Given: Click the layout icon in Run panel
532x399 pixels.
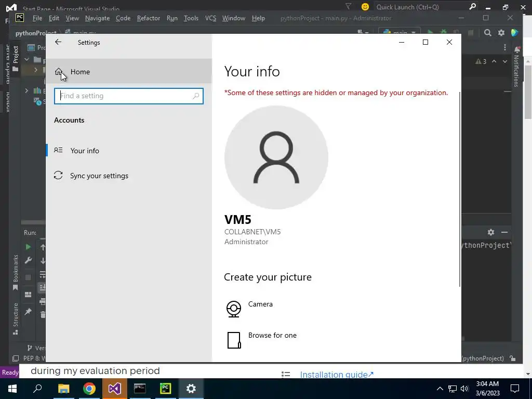Looking at the screenshot, I should click(x=28, y=295).
